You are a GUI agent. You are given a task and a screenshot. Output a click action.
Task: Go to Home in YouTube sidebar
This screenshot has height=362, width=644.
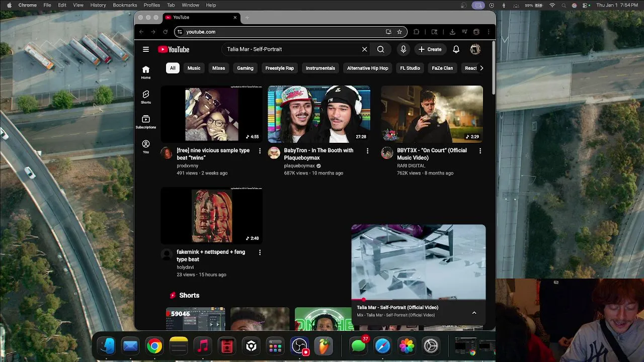pos(146,72)
